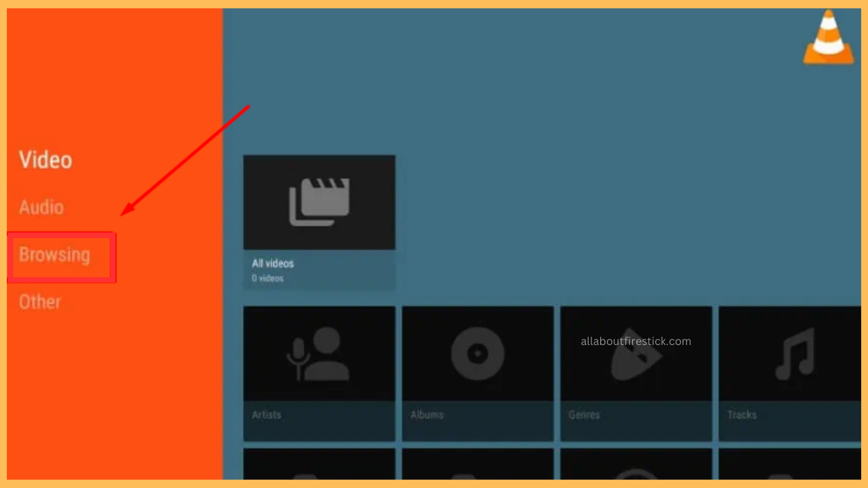Select the Other menu option
The image size is (868, 488).
(39, 302)
